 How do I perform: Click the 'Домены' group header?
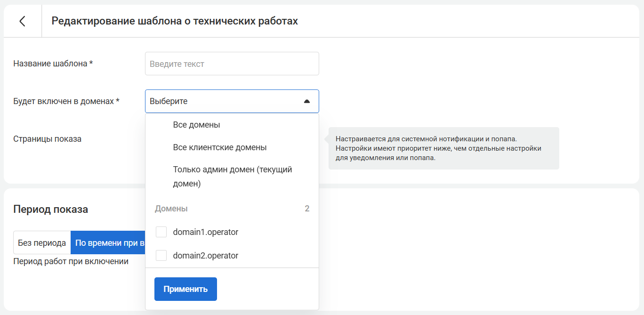point(171,209)
